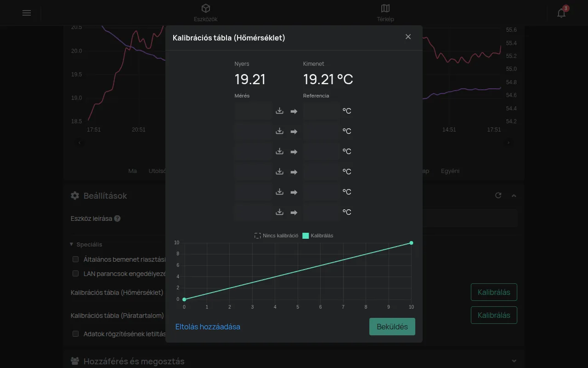Screen dimensions: 588x368
Task: Refresh the Beállítások settings
Action: (x=498, y=195)
